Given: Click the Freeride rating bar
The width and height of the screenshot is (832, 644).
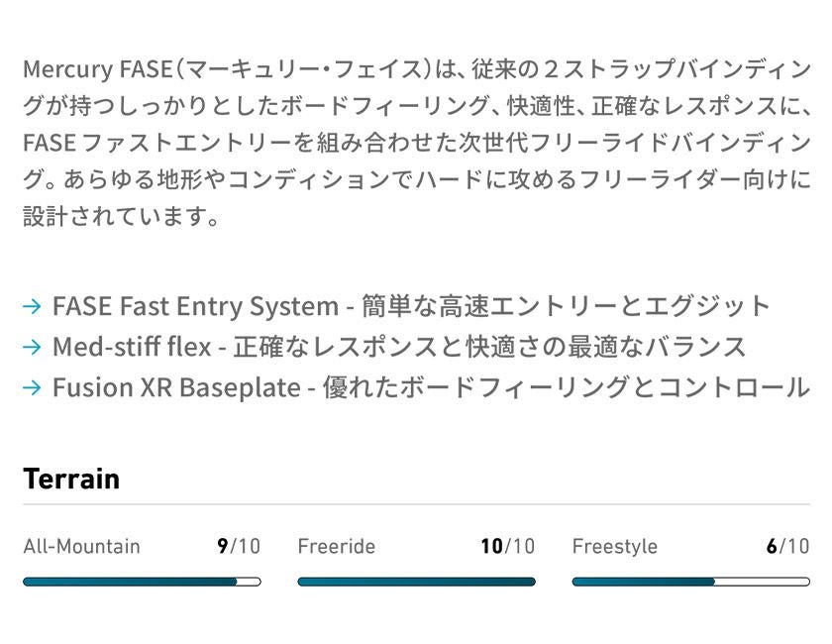Looking at the screenshot, I should coord(416,582).
